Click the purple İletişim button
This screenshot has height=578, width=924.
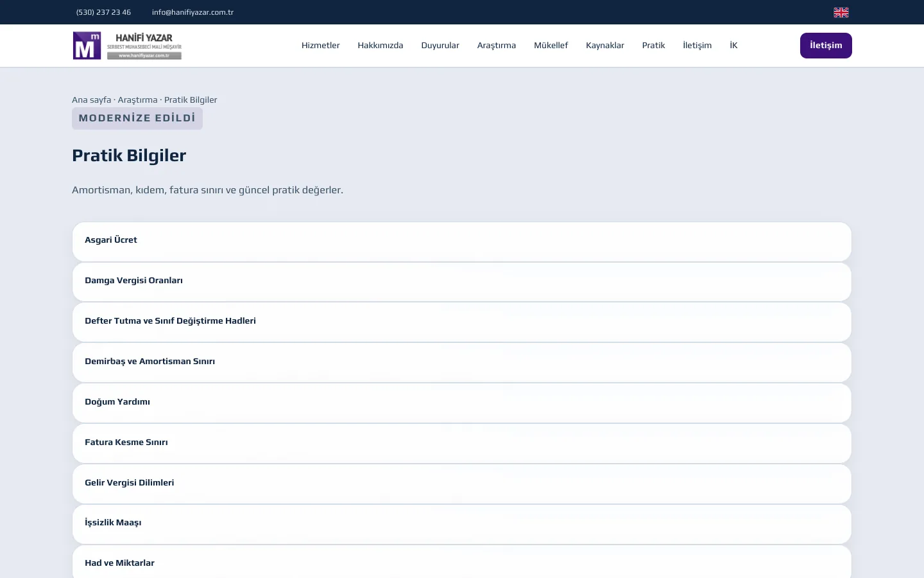pos(826,46)
